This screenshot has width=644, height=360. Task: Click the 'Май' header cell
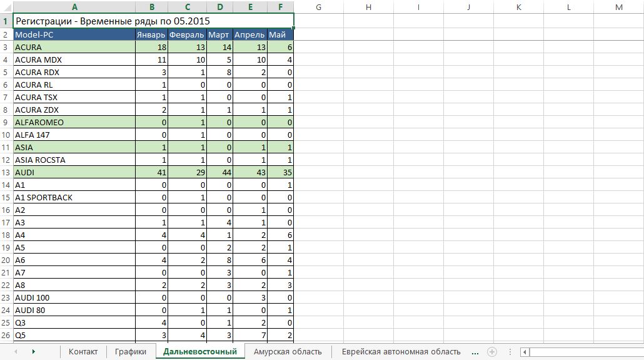coord(281,35)
